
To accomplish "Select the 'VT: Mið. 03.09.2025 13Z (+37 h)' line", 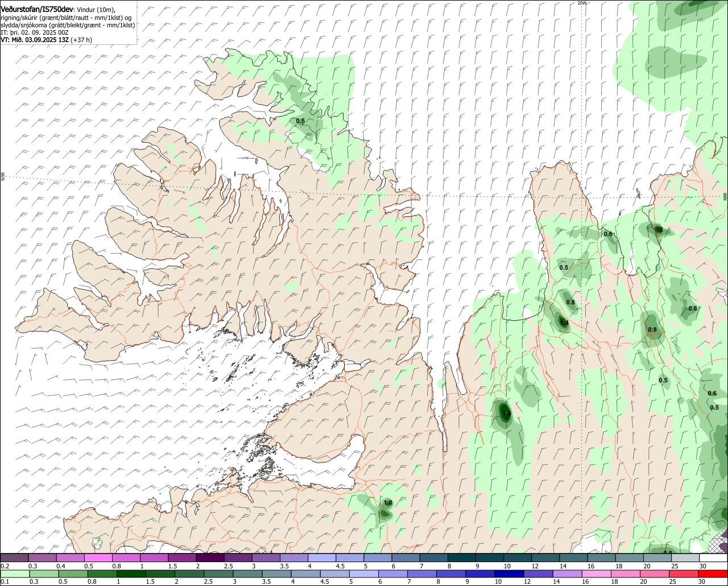I will pos(47,40).
